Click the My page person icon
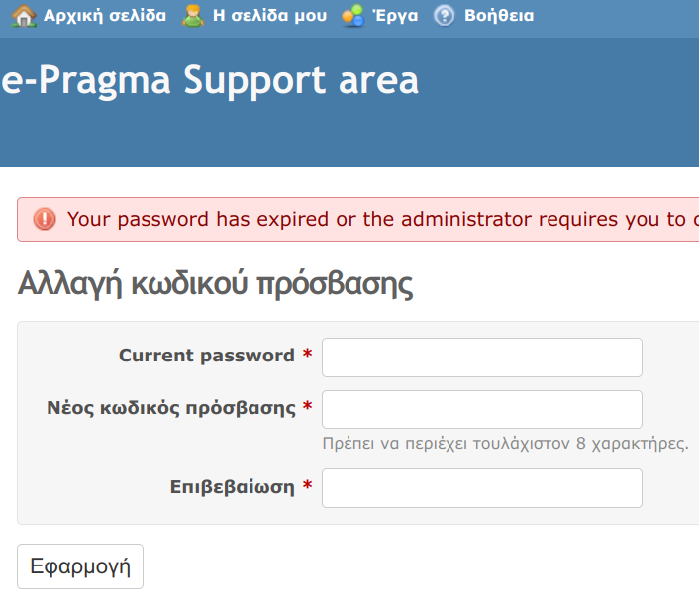This screenshot has width=699, height=616. point(193,16)
